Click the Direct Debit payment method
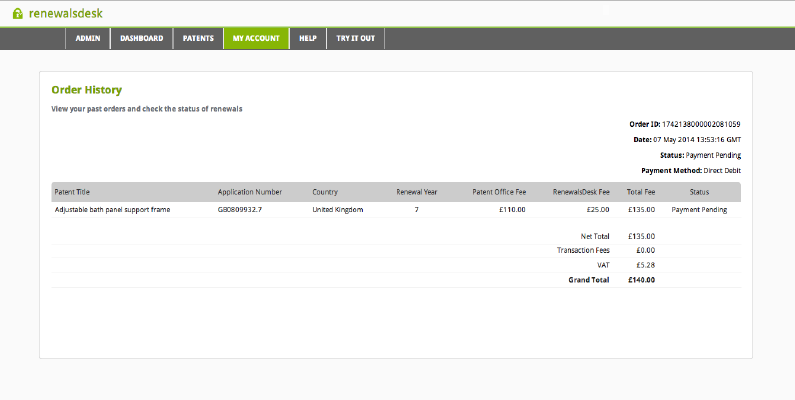 tap(722, 170)
